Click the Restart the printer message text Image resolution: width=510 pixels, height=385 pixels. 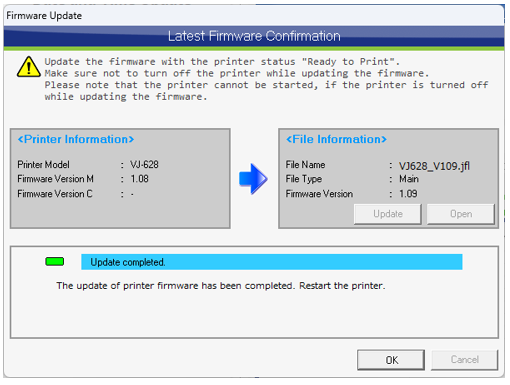pos(221,286)
